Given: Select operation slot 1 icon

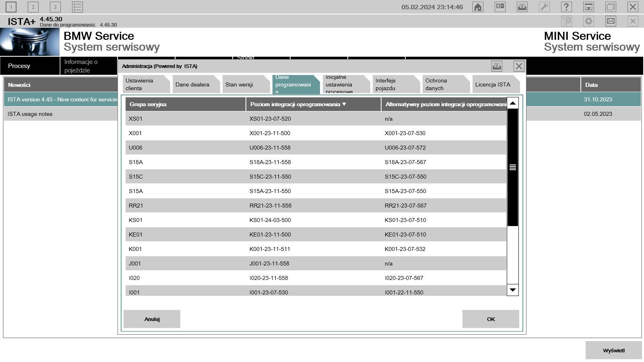Looking at the screenshot, I should click(11, 7).
